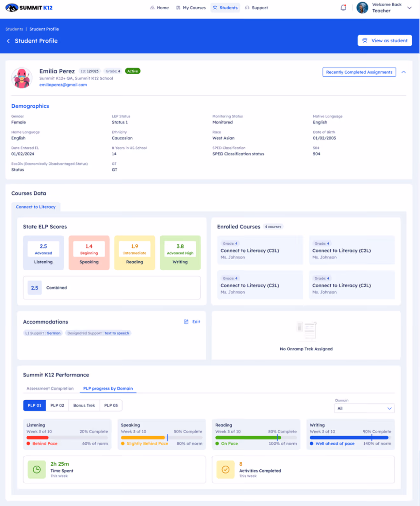Click the teacher profile avatar

362,8
